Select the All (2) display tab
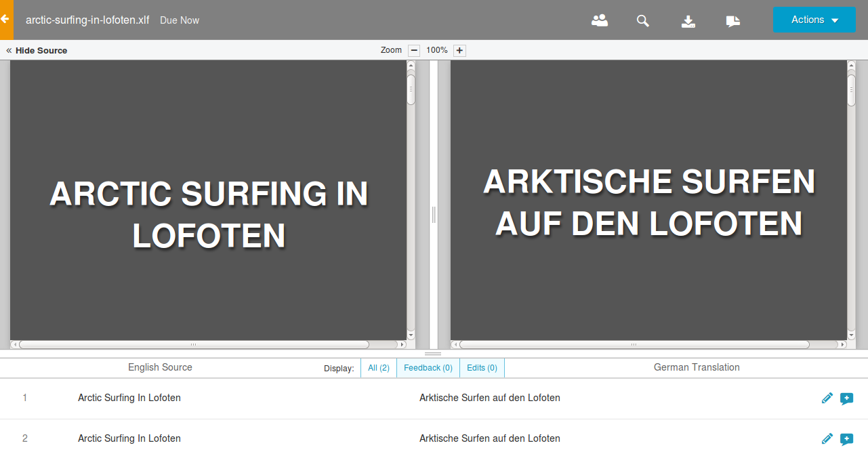The width and height of the screenshot is (868, 456). [378, 368]
